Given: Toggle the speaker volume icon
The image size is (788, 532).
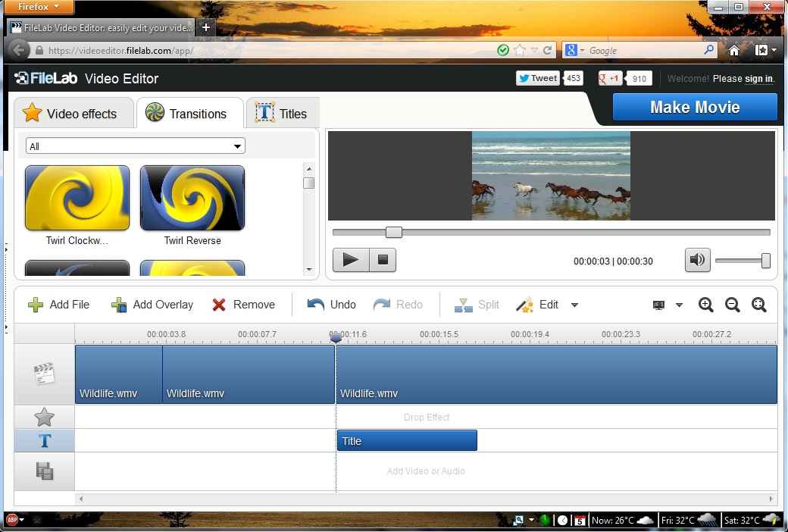Looking at the screenshot, I should coord(697,260).
